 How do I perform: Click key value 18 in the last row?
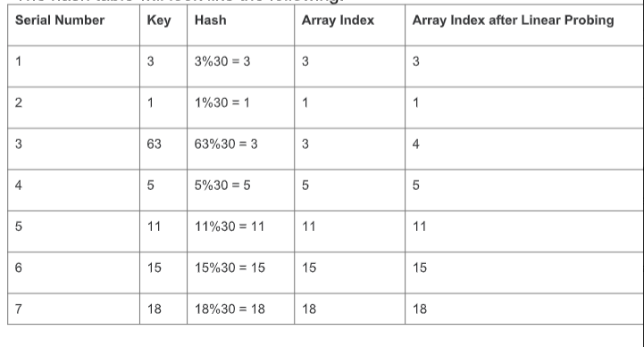pyautogui.click(x=154, y=309)
